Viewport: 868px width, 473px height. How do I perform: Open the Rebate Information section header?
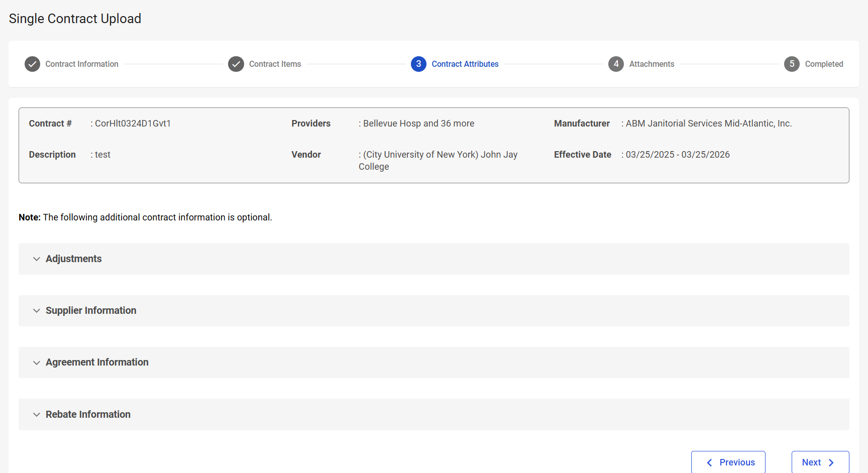point(88,415)
